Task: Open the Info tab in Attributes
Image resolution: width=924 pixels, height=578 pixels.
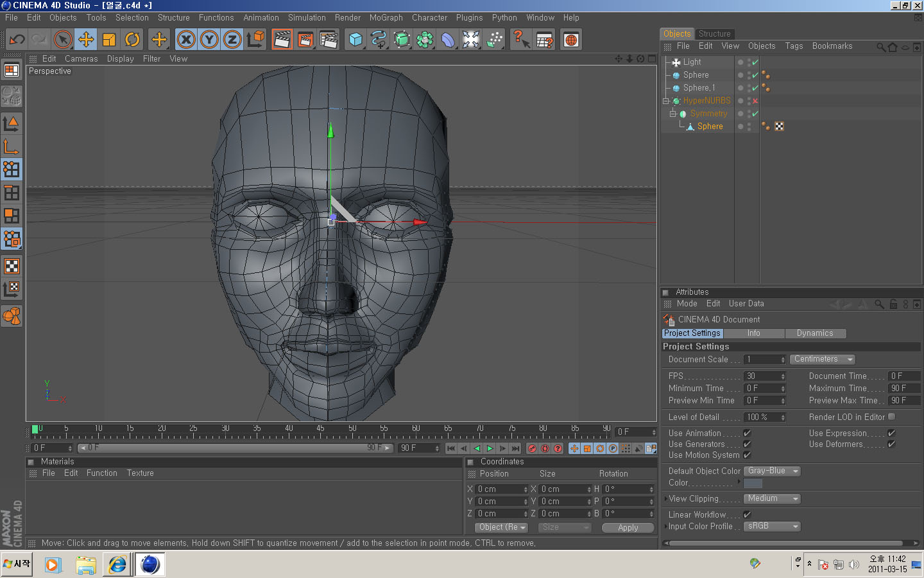Action: coord(753,333)
